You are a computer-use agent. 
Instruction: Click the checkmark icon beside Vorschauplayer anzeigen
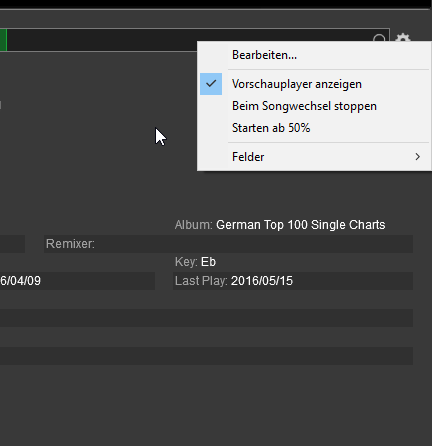point(211,84)
